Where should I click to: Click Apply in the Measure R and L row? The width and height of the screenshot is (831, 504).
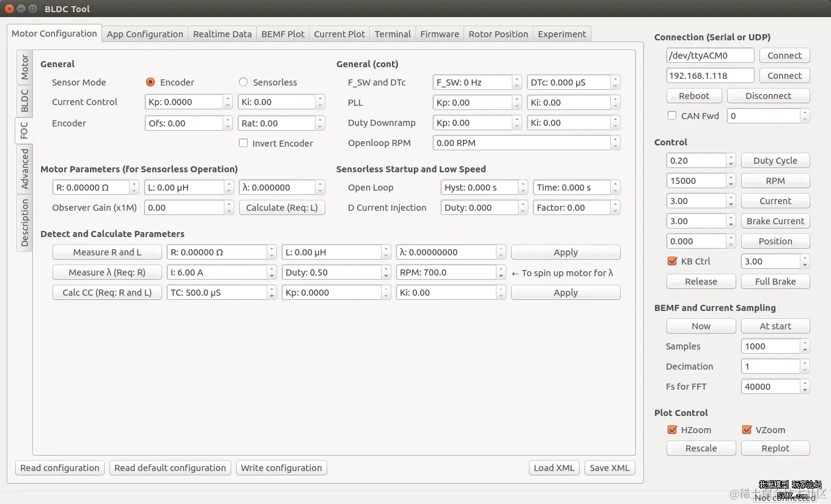point(566,252)
